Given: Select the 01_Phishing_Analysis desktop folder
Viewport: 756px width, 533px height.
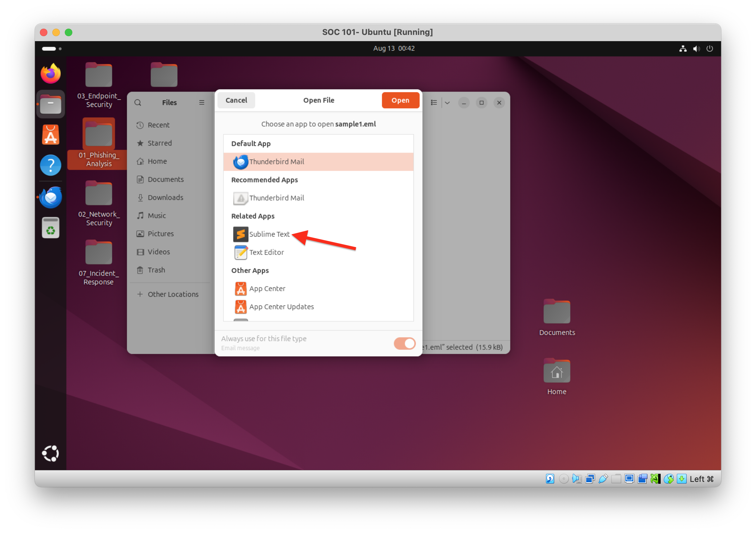Looking at the screenshot, I should click(x=99, y=144).
